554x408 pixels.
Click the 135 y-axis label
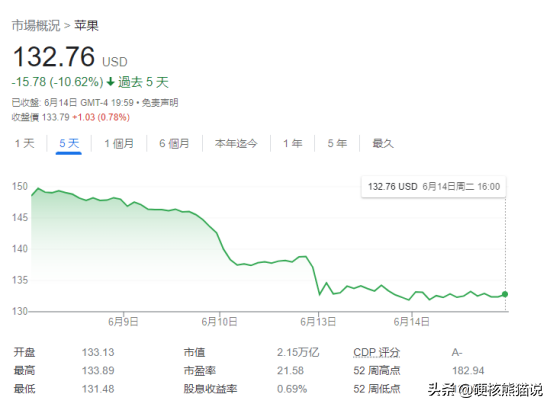click(20, 280)
